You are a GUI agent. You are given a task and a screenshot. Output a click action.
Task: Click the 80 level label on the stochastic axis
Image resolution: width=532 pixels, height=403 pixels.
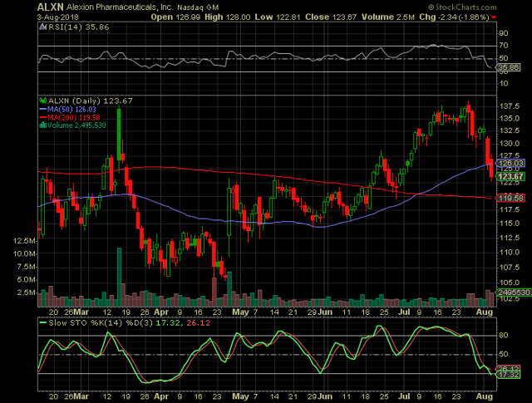pos(504,335)
